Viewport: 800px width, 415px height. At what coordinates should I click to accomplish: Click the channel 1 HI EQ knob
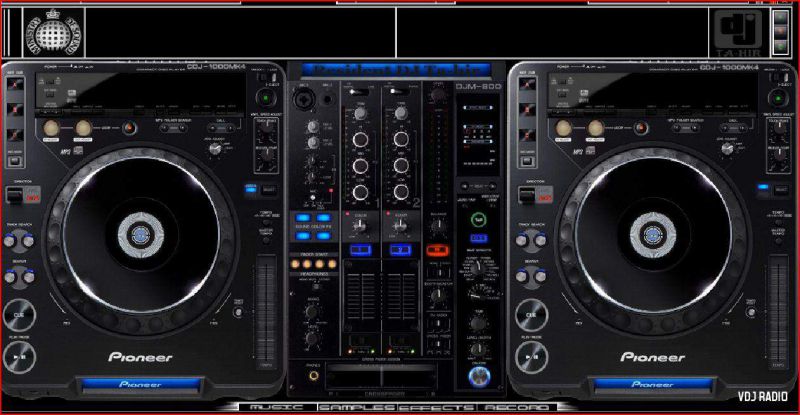tap(360, 139)
